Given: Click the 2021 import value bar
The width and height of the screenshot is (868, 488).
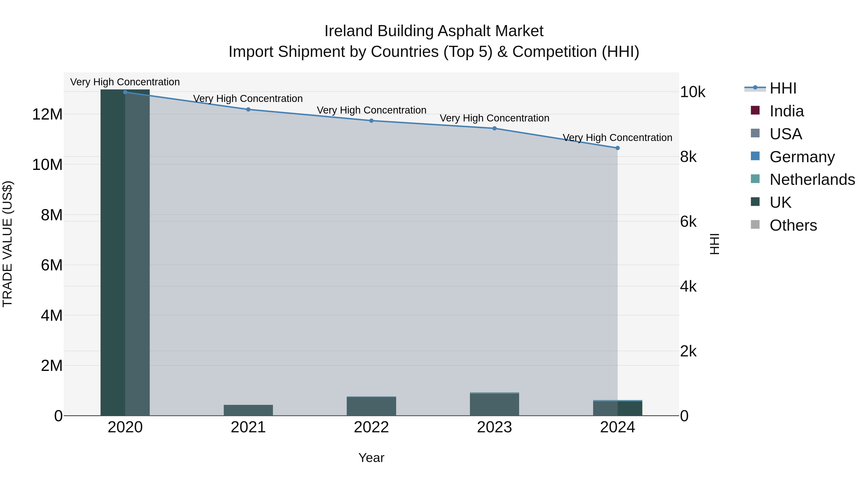Looking at the screenshot, I should point(248,410).
